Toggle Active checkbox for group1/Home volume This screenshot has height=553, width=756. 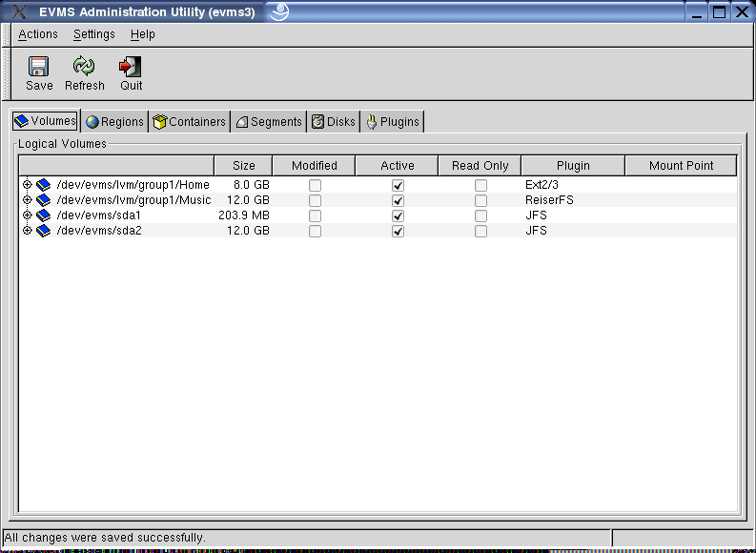pos(398,185)
